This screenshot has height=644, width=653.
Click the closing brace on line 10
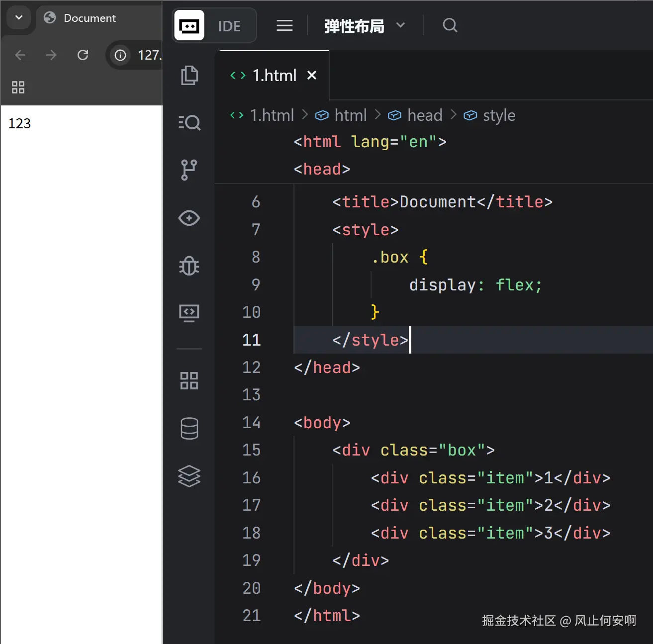point(375,312)
